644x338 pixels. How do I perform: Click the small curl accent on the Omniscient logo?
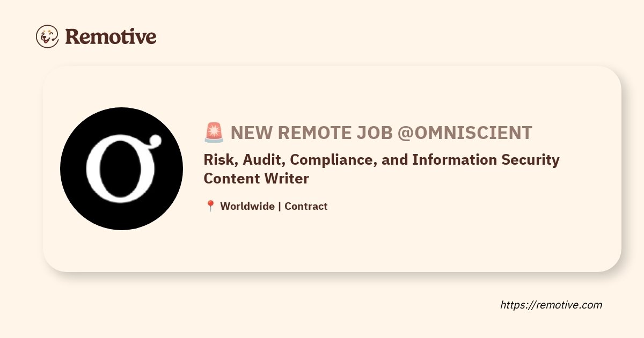[156, 141]
